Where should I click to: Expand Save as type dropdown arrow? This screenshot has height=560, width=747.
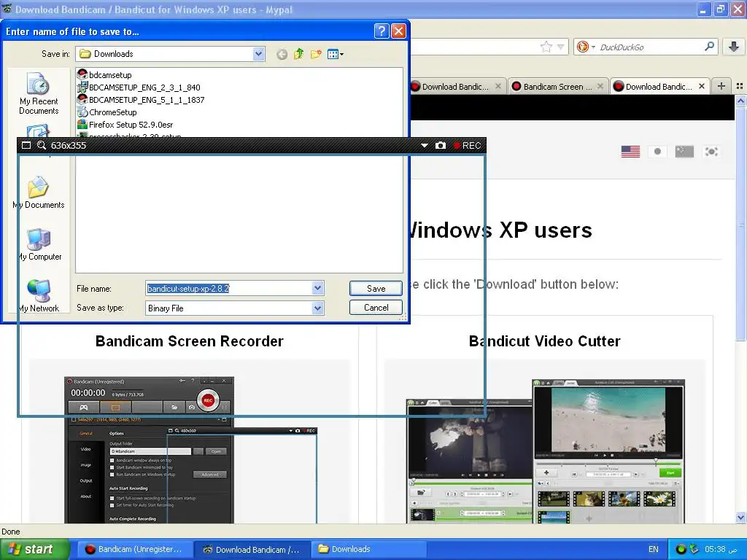318,308
